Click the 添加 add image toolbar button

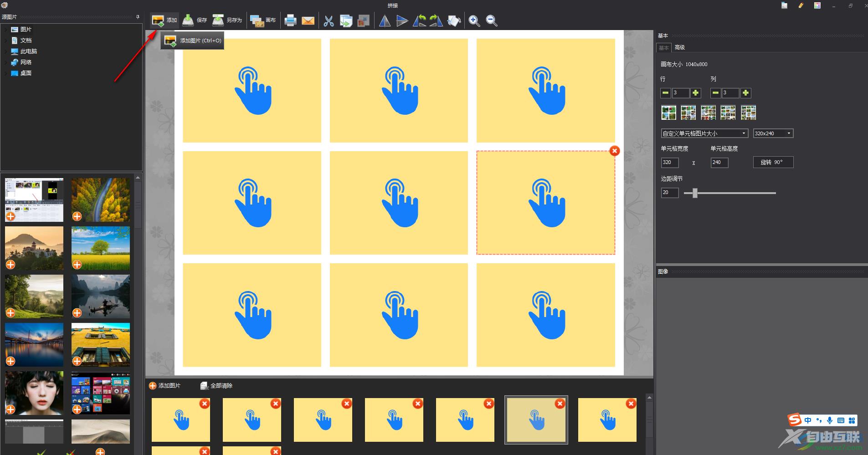(164, 20)
